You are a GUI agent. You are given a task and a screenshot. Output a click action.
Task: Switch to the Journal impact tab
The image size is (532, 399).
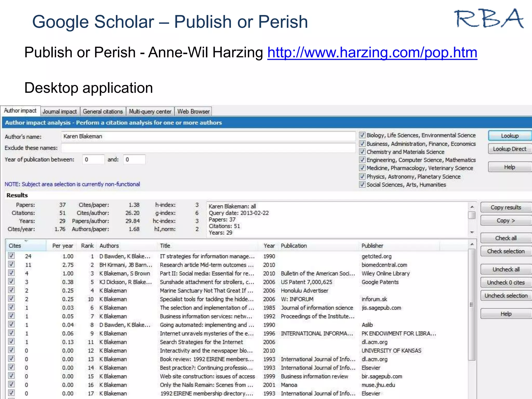[x=60, y=111]
